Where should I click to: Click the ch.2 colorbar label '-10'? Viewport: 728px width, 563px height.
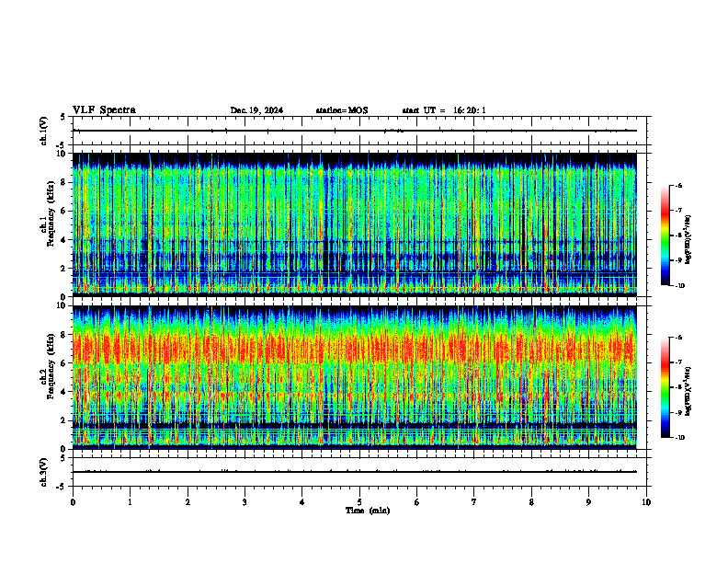click(679, 437)
